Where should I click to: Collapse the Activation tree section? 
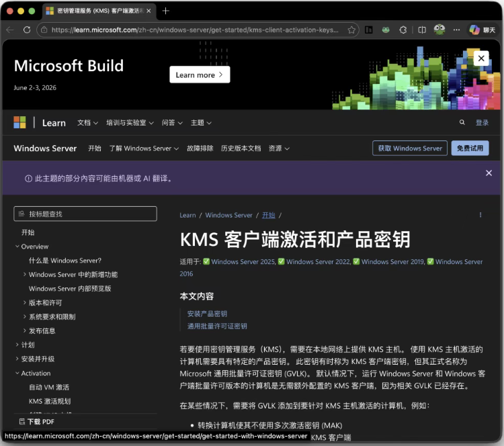pyautogui.click(x=17, y=373)
